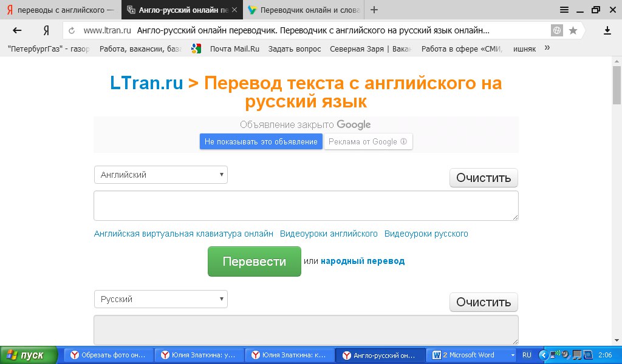The image size is (622, 364).
Task: Click the page vertical scrollbar thumb
Action: tap(617, 85)
